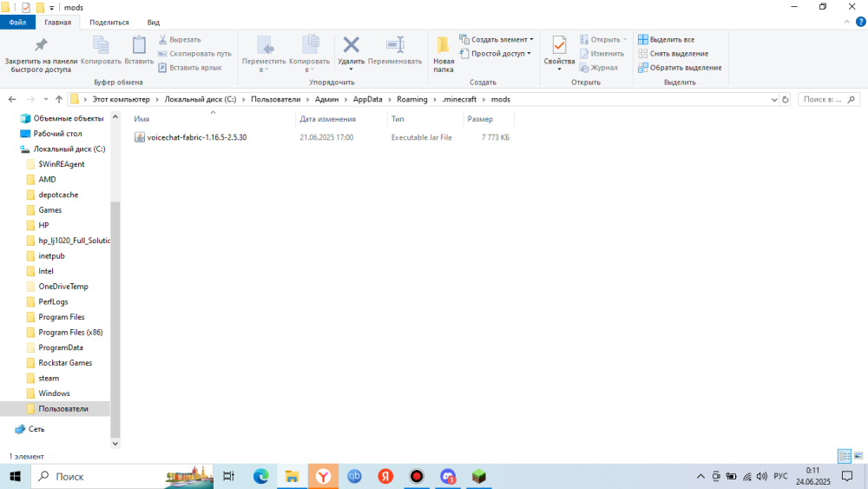Viewport: 868px width, 489px height.
Task: Click the search box Поиск в
Action: 829,100
